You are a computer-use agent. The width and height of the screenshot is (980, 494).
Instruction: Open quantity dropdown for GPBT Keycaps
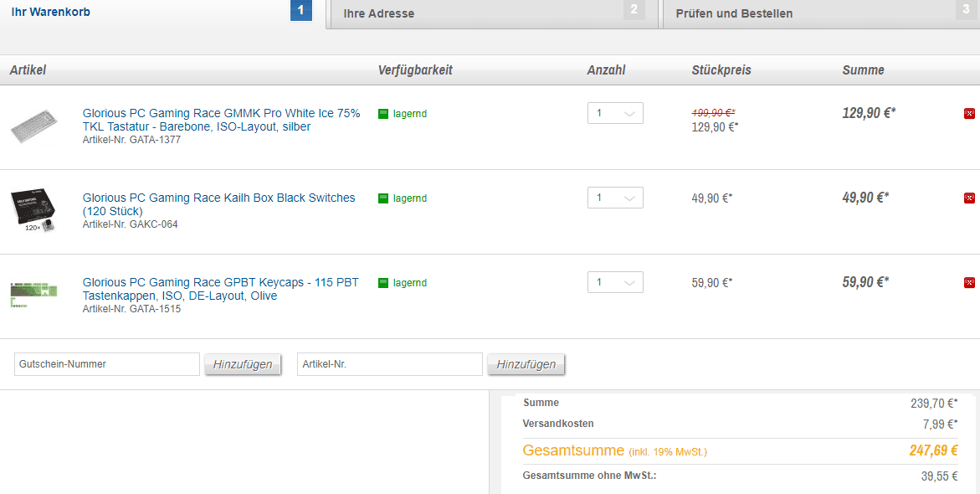coord(615,282)
